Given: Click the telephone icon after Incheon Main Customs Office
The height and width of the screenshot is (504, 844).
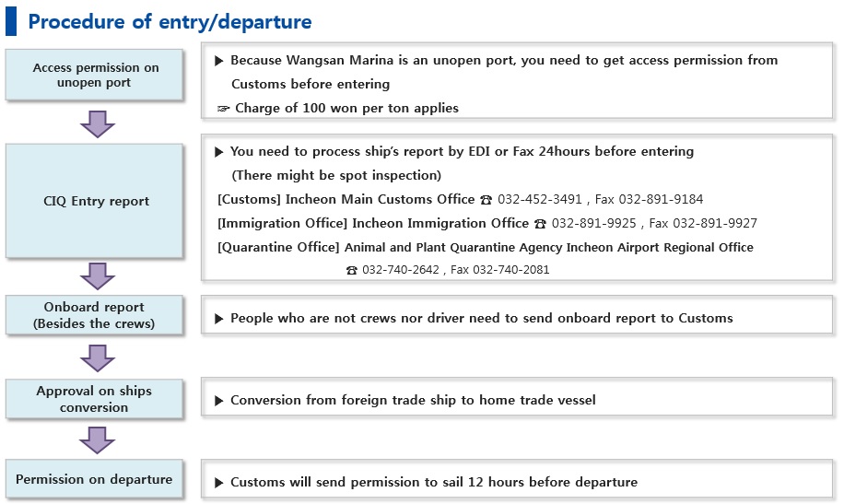Looking at the screenshot, I should pos(486,200).
